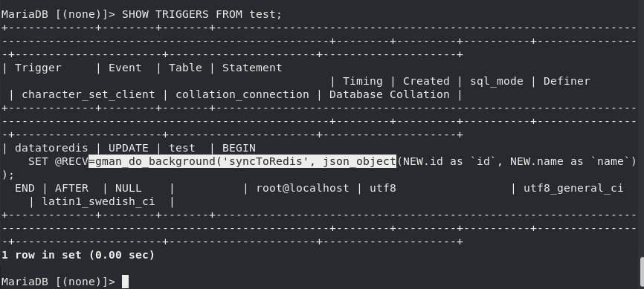Click the latin1_swedish_ci value
This screenshot has width=644, height=289.
pos(98,201)
